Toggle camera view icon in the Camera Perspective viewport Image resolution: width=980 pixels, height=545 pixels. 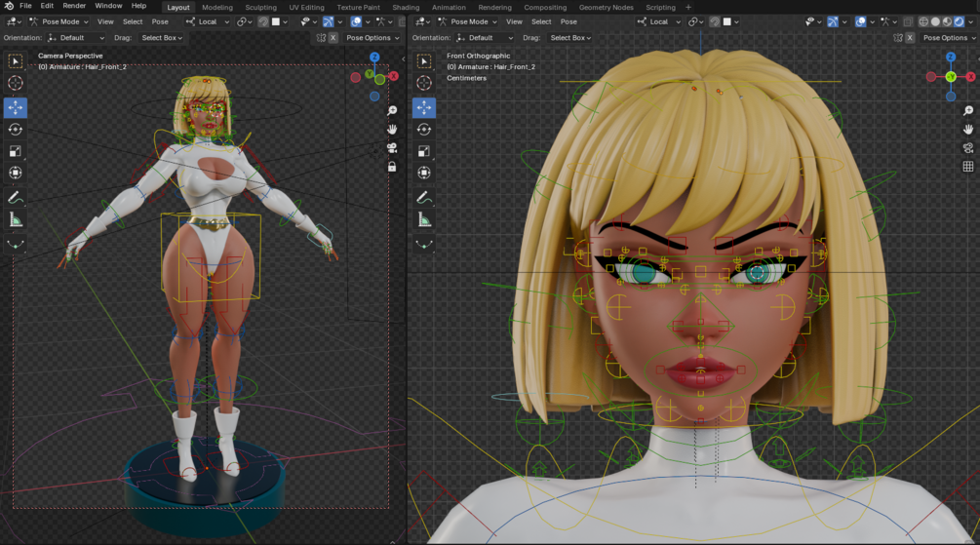pyautogui.click(x=392, y=148)
